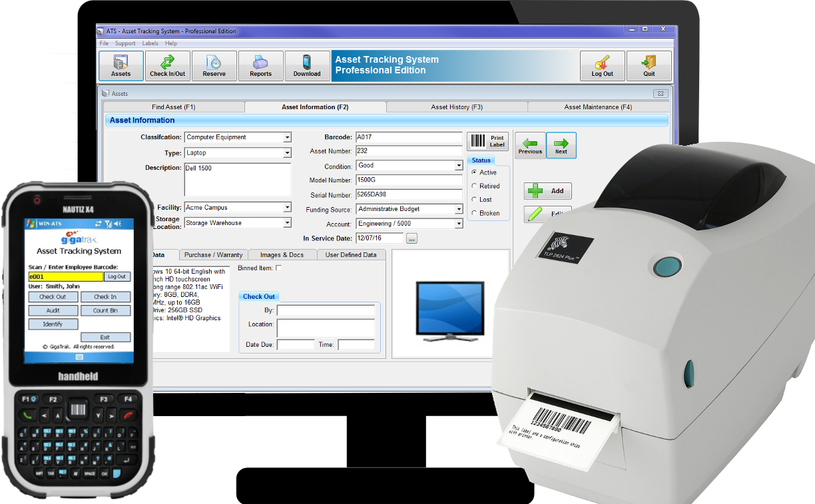The height and width of the screenshot is (504, 815).
Task: Expand the Storage Location dropdown
Action: 287,223
